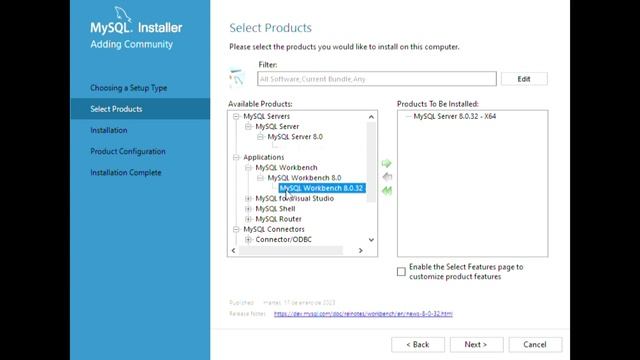Screen dimensions: 640x360
Task: Click scroll down arrow in Available Products
Action: [x=371, y=240]
